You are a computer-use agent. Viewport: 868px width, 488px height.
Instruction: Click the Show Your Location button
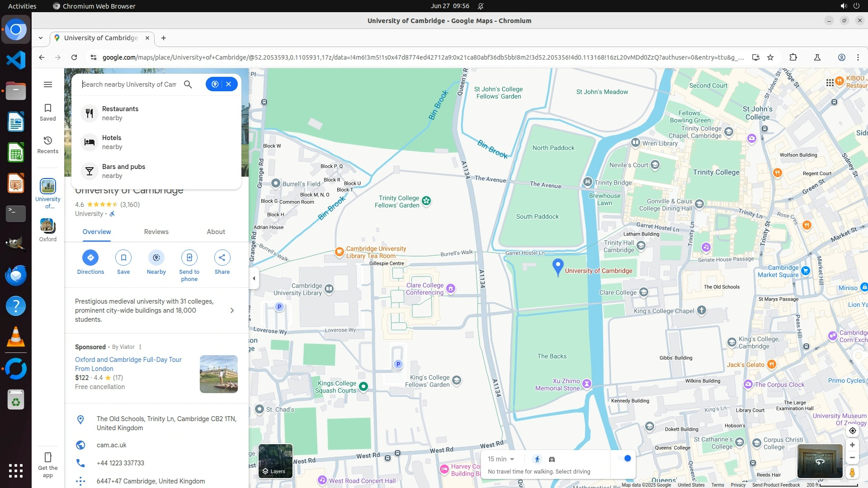coord(852,431)
